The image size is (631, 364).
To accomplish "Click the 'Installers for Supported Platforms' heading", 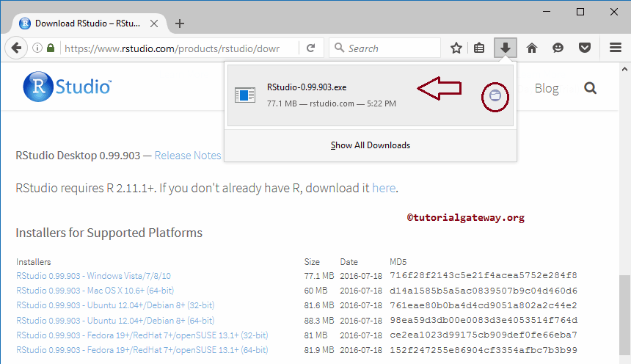I will (109, 233).
